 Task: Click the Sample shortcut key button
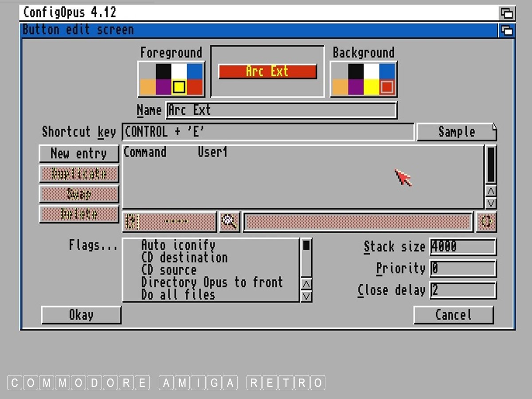(456, 132)
